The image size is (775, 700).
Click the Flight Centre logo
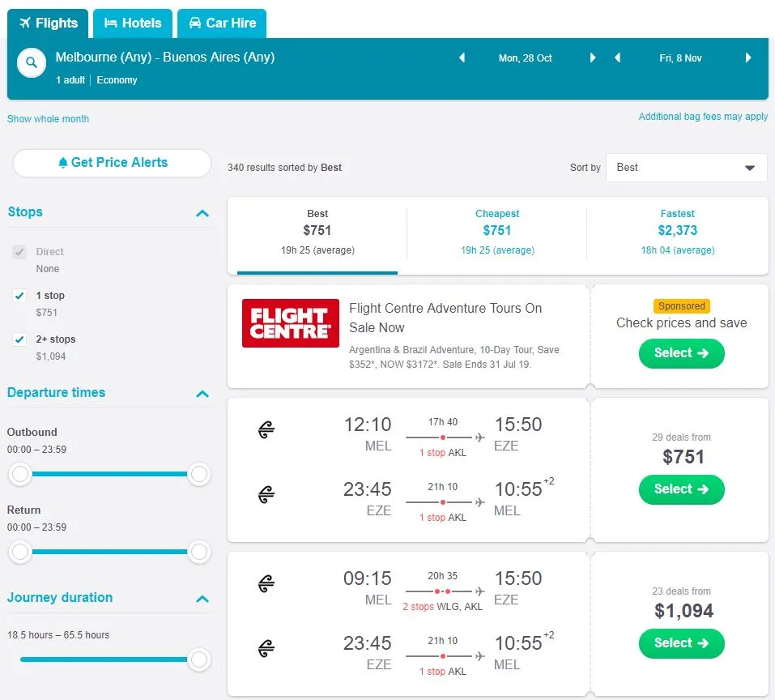pyautogui.click(x=290, y=323)
